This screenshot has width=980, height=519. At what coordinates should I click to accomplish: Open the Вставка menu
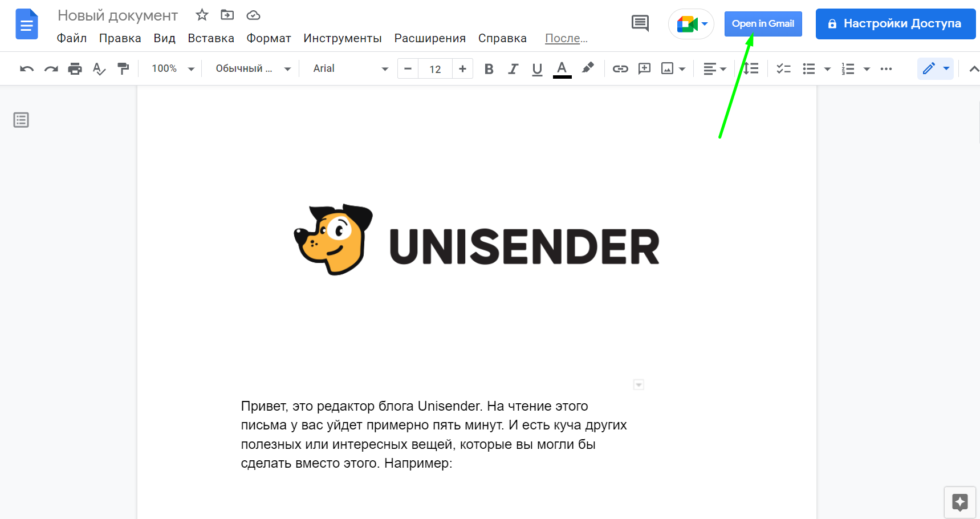pos(211,38)
